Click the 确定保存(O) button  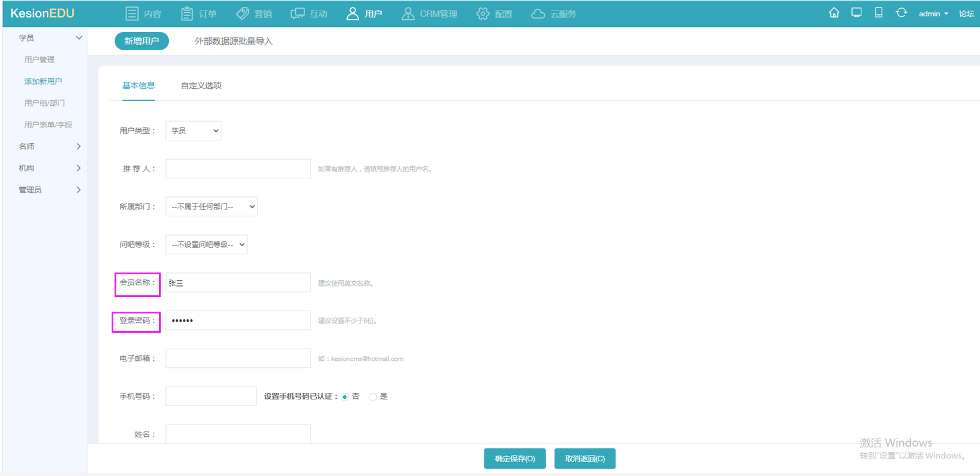tap(514, 459)
